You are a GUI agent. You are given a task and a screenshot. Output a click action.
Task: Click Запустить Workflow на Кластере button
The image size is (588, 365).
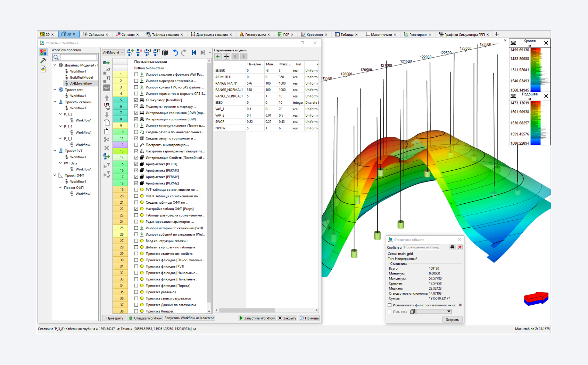click(x=189, y=318)
